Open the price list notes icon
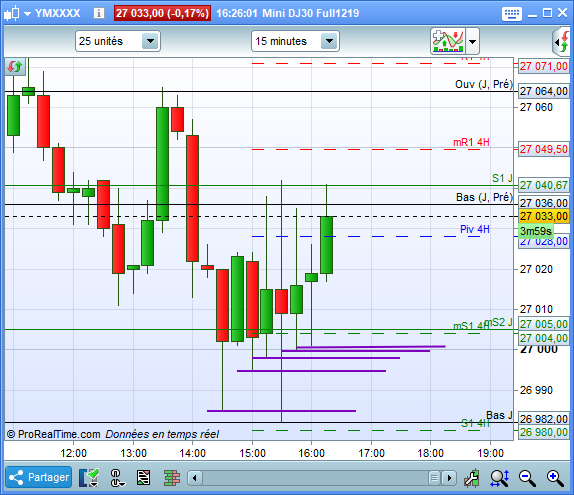This screenshot has width=574, height=495. click(x=143, y=477)
